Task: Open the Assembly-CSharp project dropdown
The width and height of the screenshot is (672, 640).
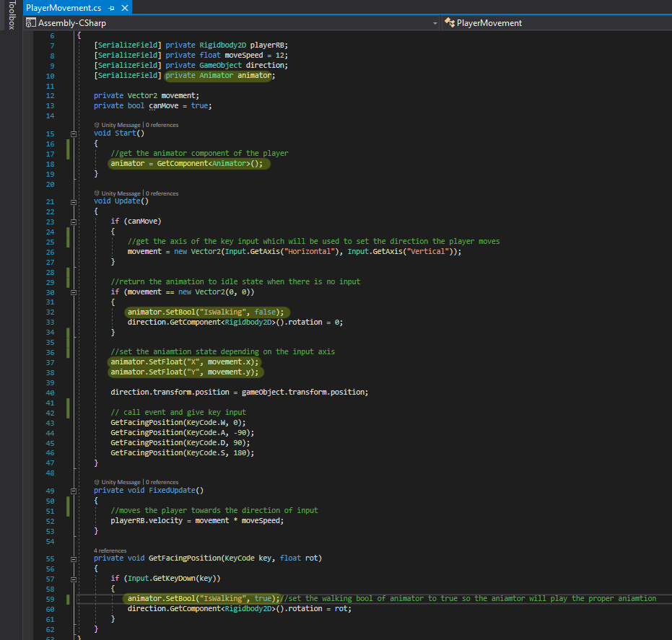Action: click(435, 23)
